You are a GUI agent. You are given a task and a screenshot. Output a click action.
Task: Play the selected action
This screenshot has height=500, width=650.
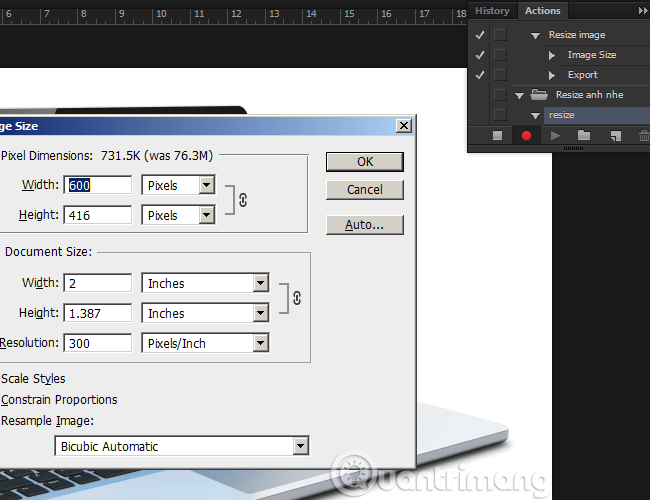click(x=555, y=136)
